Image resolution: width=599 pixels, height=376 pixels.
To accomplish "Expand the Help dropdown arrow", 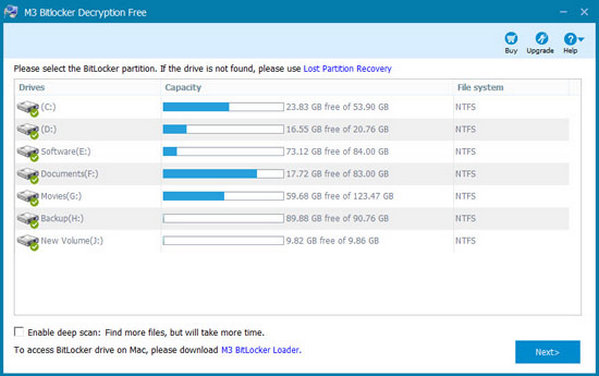I will (581, 39).
